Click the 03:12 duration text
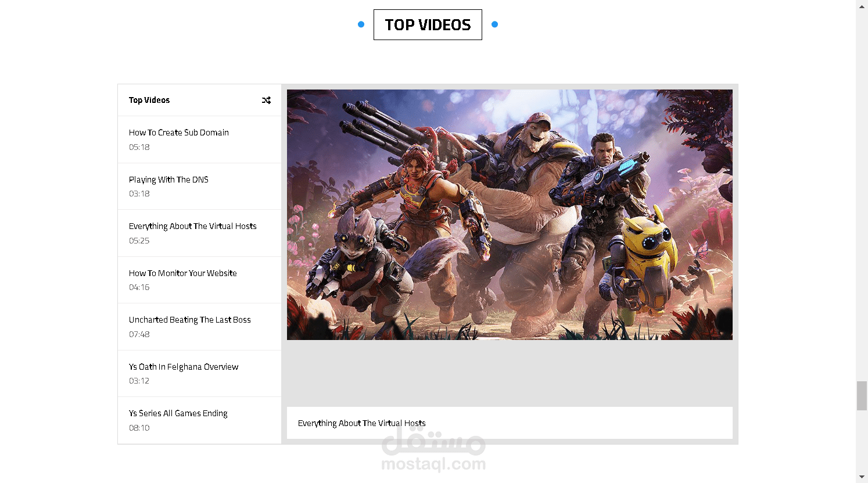This screenshot has width=868, height=483. [x=139, y=381]
